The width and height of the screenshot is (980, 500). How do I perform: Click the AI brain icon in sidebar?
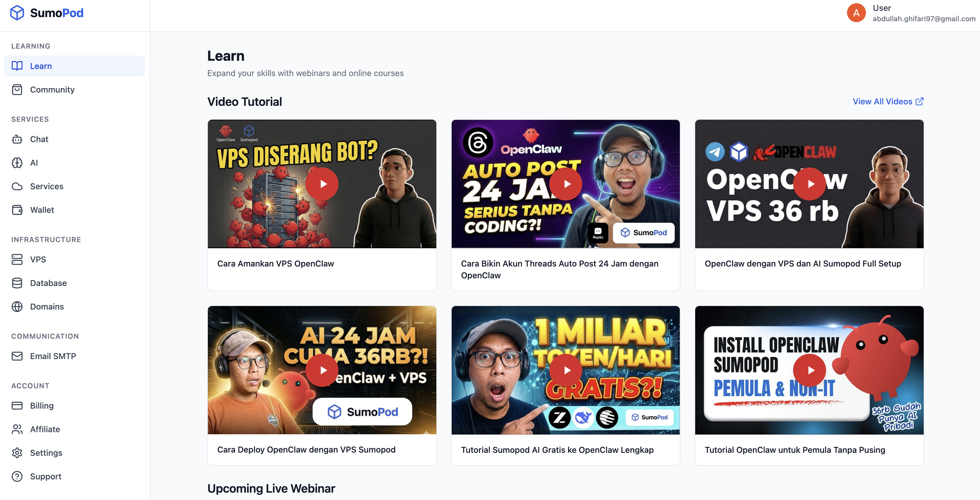[x=17, y=163]
